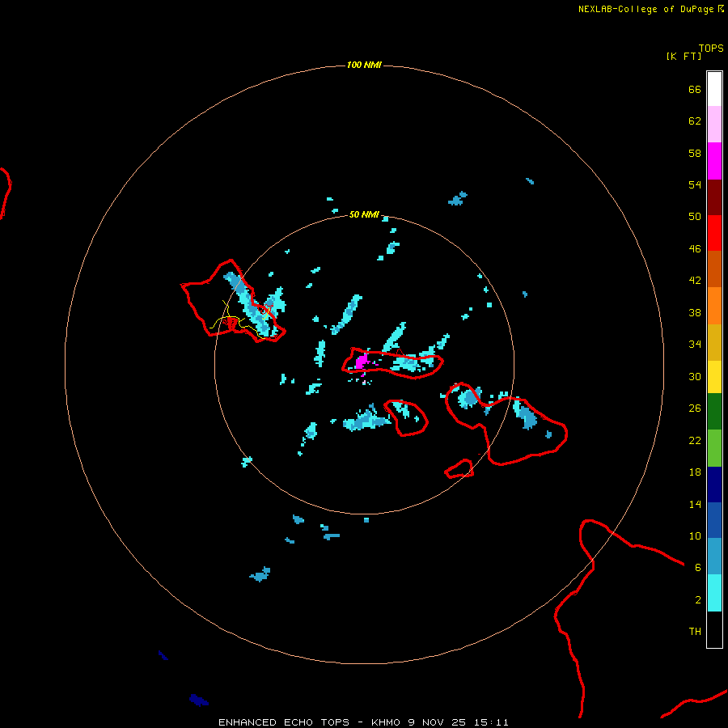
Task: Click the legend value 54
Action: 695,184
